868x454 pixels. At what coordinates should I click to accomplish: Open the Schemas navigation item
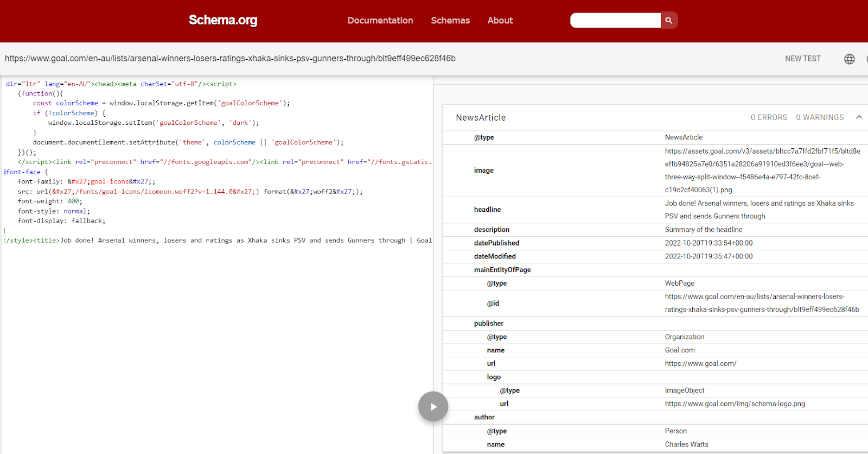(450, 21)
